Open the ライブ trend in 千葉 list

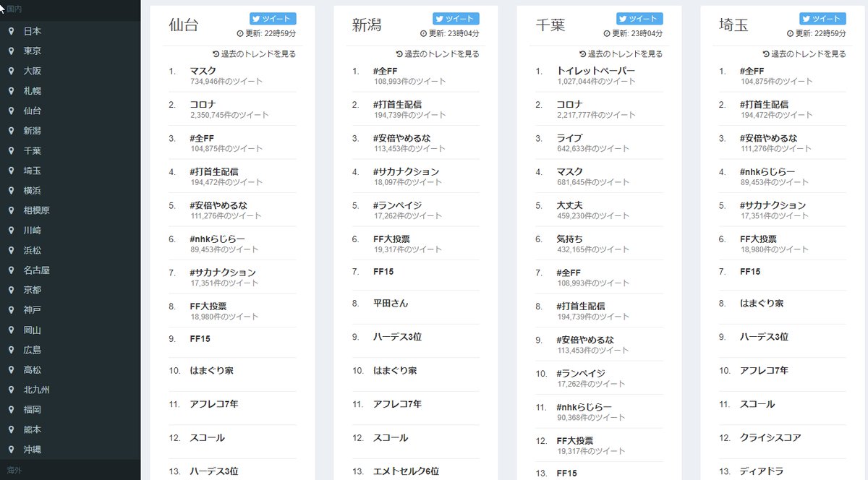point(569,138)
